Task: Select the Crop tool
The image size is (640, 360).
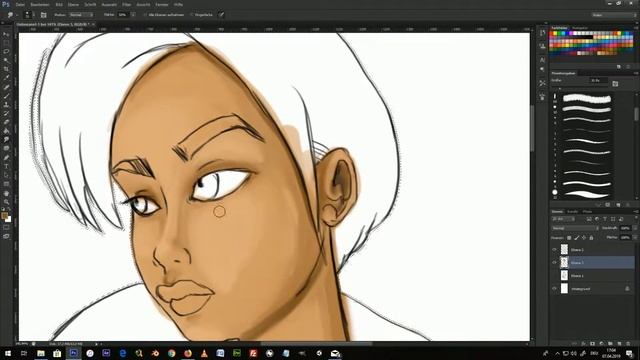Action: tap(6, 69)
